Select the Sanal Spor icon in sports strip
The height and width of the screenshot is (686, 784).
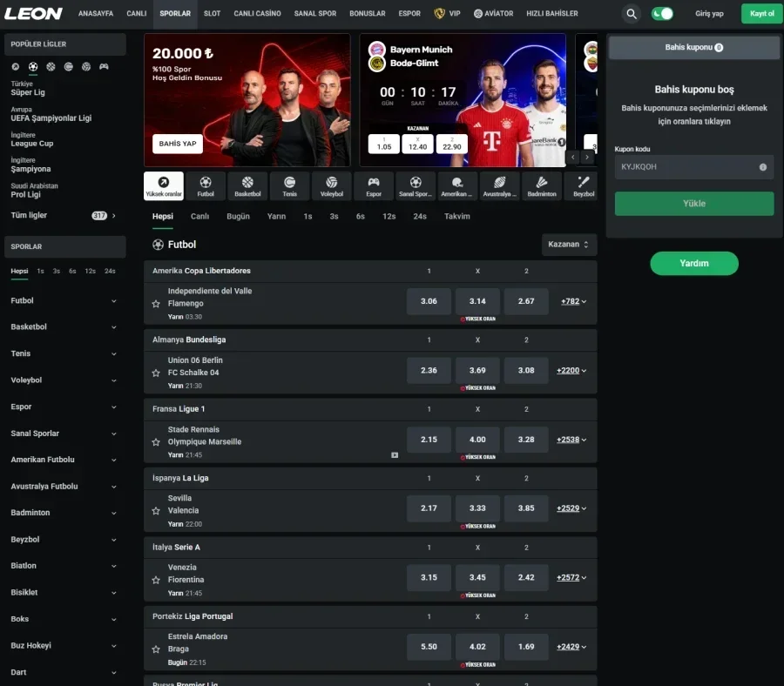pyautogui.click(x=416, y=186)
